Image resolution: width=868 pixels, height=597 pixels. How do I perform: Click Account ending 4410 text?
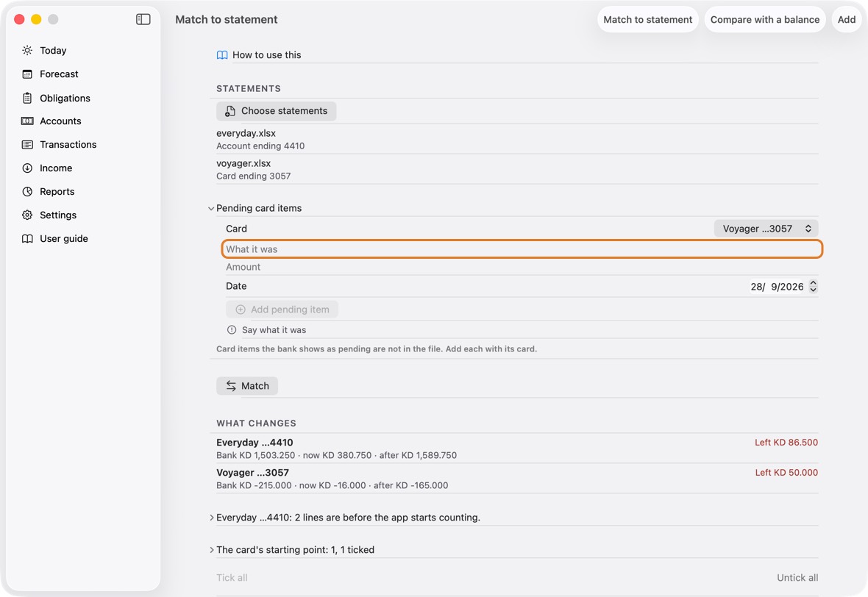pyautogui.click(x=260, y=146)
